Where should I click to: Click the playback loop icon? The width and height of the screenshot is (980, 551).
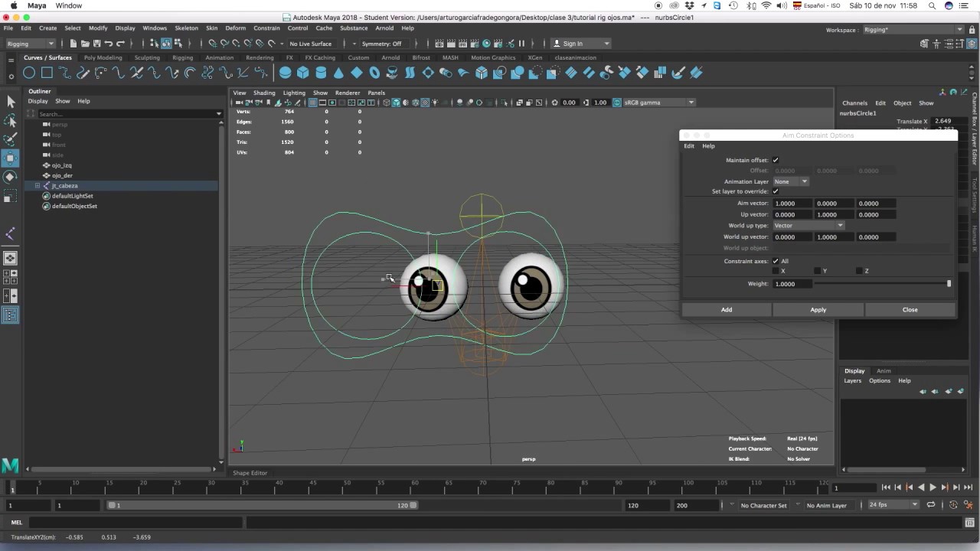pyautogui.click(x=931, y=505)
